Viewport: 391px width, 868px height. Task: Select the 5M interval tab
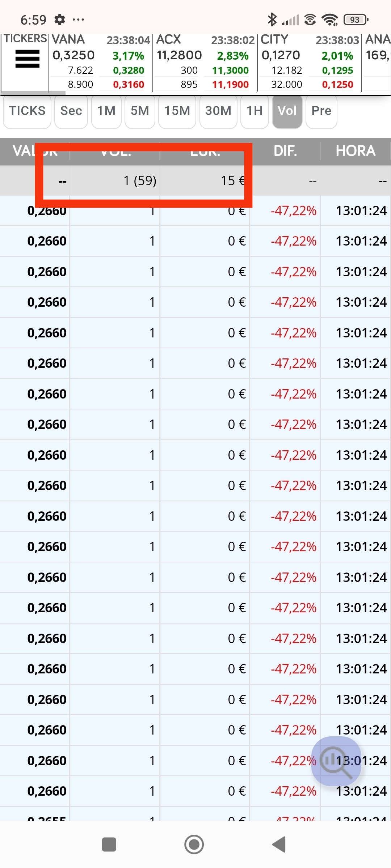140,111
